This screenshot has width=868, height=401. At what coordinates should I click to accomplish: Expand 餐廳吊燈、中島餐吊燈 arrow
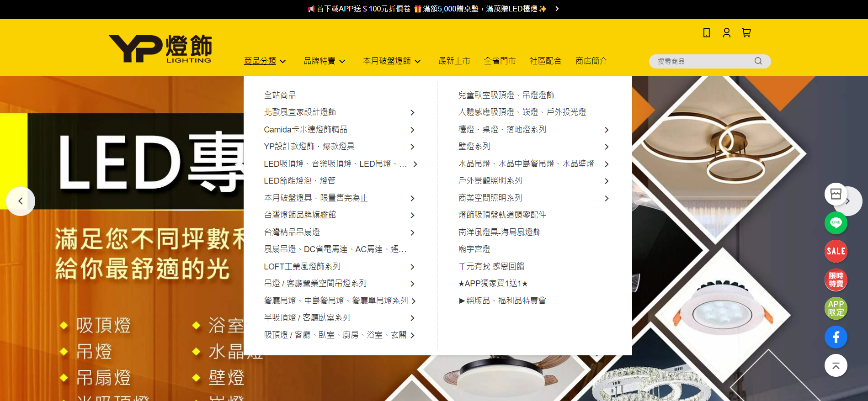(x=413, y=301)
